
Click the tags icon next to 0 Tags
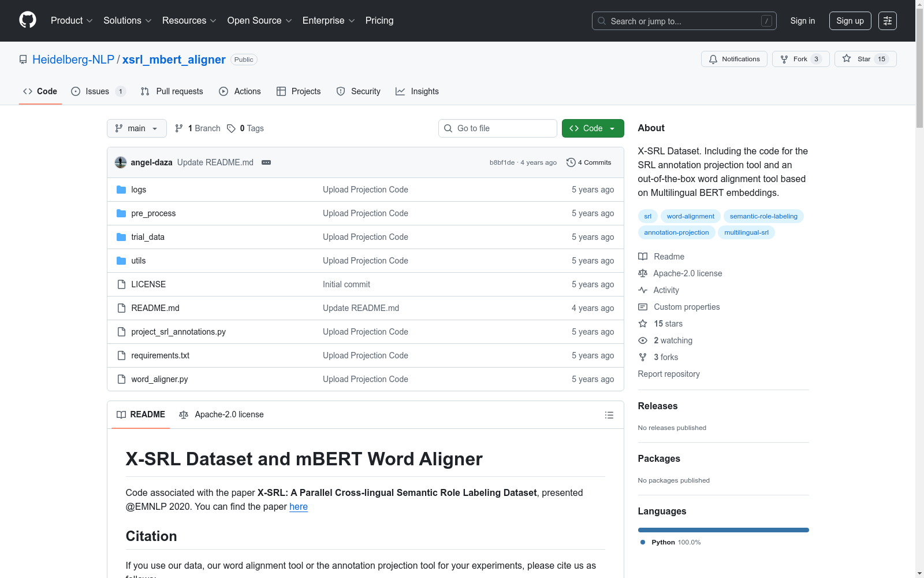point(231,128)
